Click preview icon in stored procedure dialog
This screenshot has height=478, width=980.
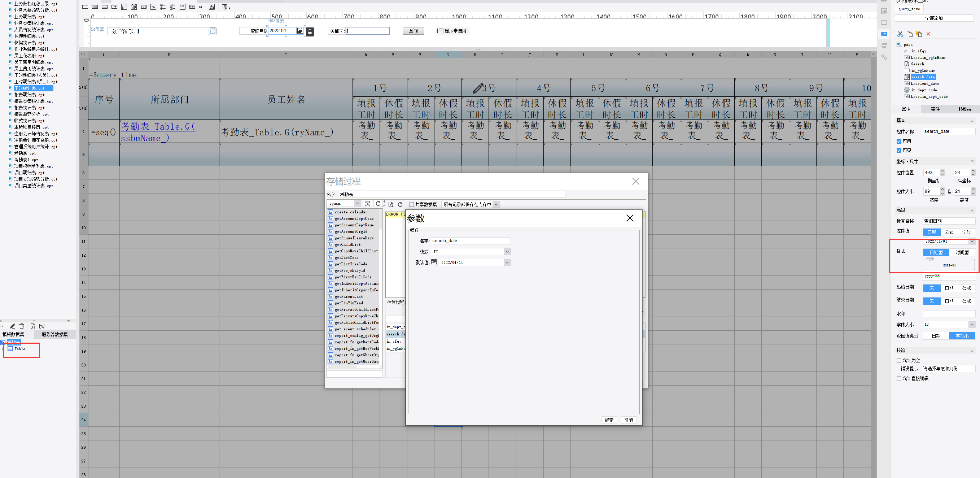pos(391,204)
